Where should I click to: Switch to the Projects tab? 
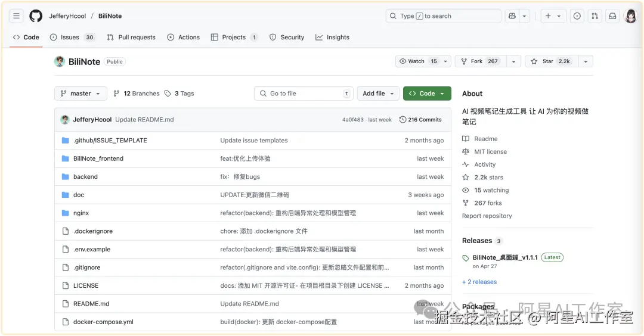[x=234, y=37]
